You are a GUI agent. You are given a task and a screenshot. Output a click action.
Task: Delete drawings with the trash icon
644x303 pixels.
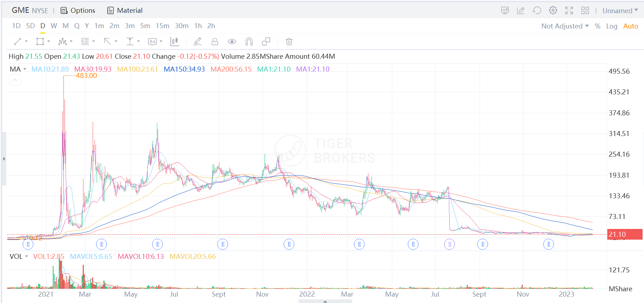click(x=289, y=42)
